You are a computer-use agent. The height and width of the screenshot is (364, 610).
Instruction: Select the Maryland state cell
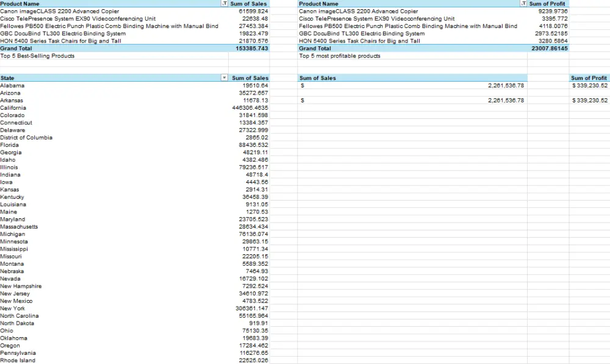[x=12, y=219]
